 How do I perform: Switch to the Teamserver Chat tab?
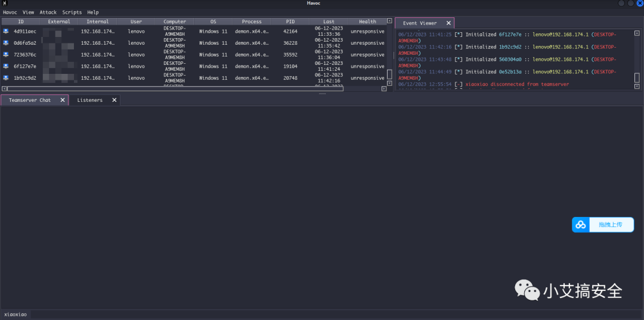point(30,100)
